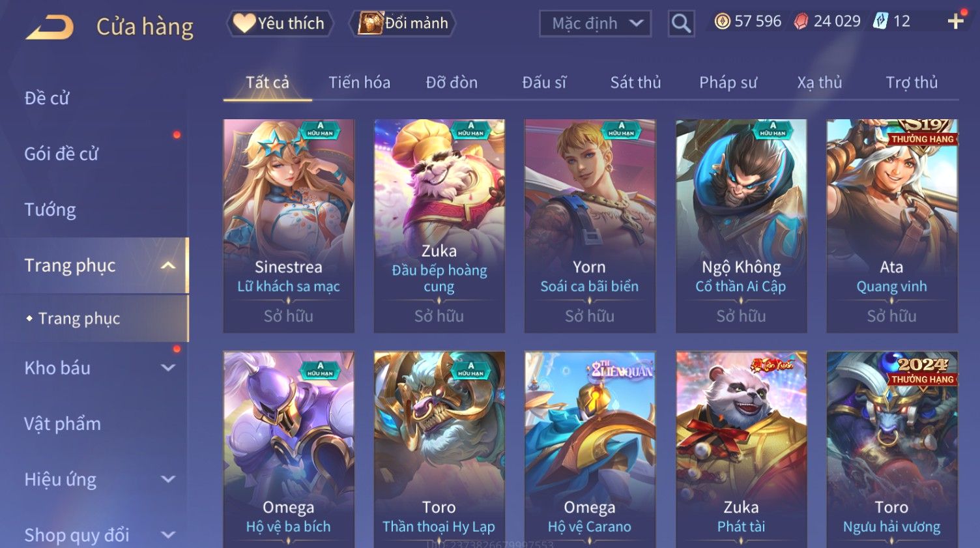Open Đổi mảnh fragment exchange
This screenshot has width=980, height=548.
click(x=403, y=23)
